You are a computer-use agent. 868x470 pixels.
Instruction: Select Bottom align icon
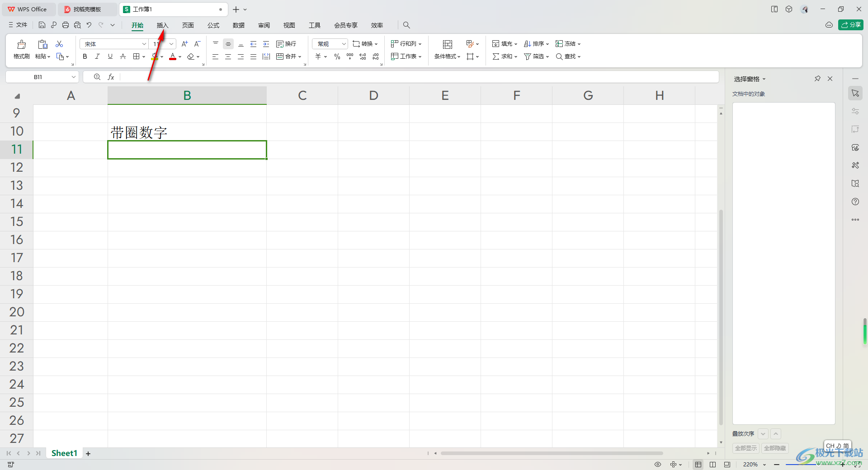coord(241,44)
